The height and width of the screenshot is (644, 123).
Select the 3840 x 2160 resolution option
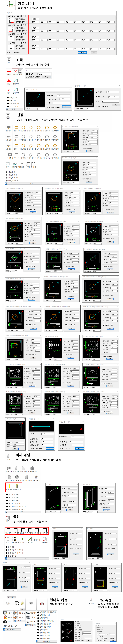100,630
